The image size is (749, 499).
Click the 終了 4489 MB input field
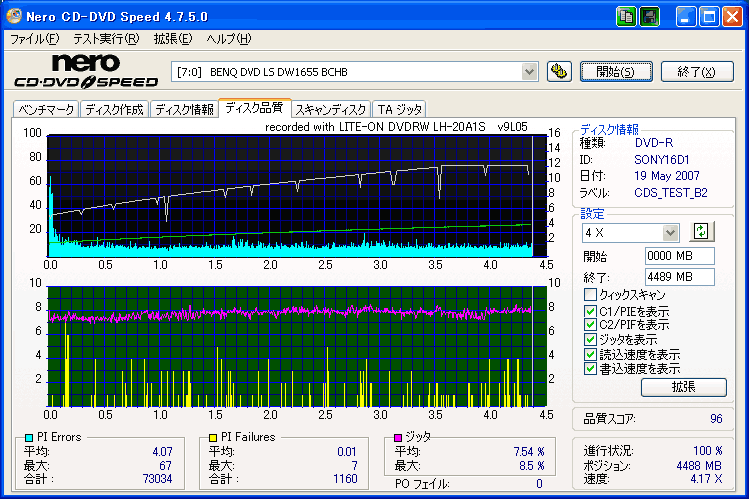[x=680, y=277]
